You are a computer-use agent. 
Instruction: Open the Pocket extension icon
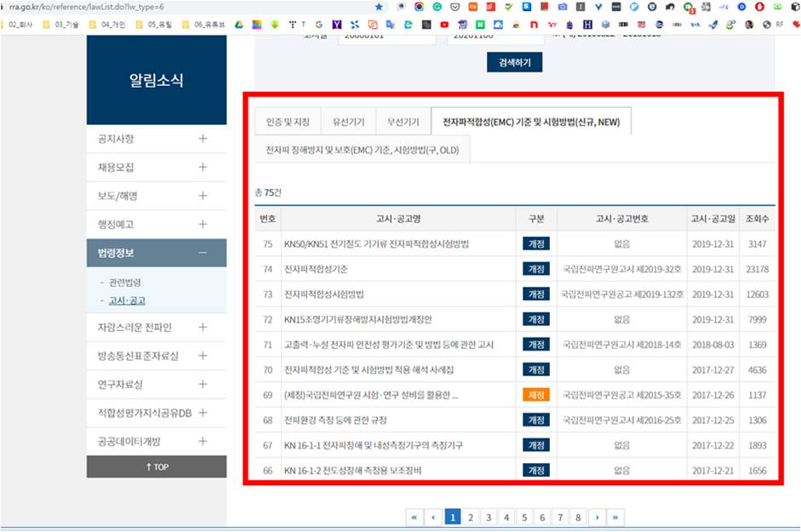(455, 7)
